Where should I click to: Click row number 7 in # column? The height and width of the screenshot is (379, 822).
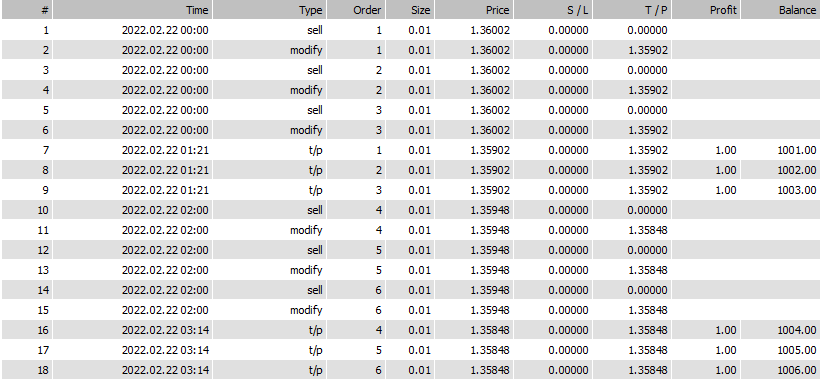point(46,150)
